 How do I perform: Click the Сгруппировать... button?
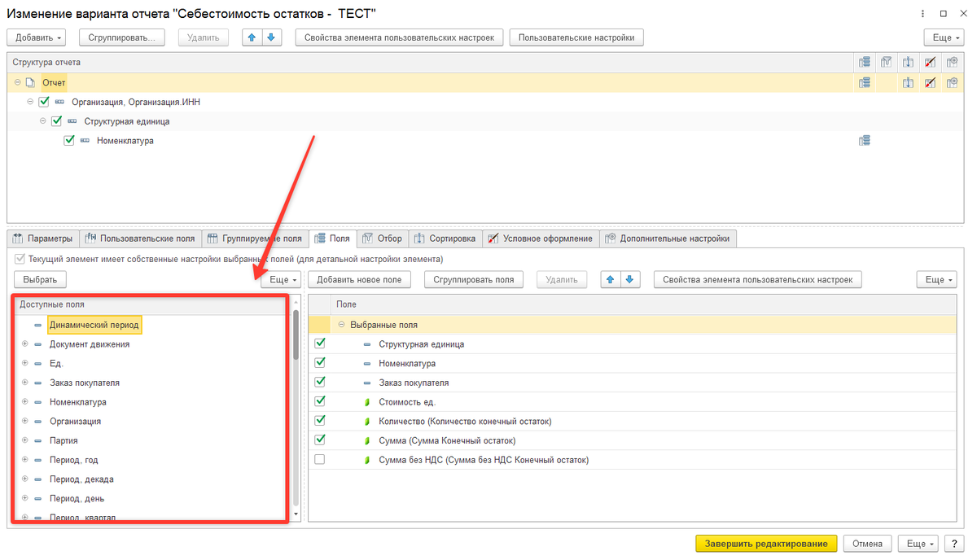point(122,37)
